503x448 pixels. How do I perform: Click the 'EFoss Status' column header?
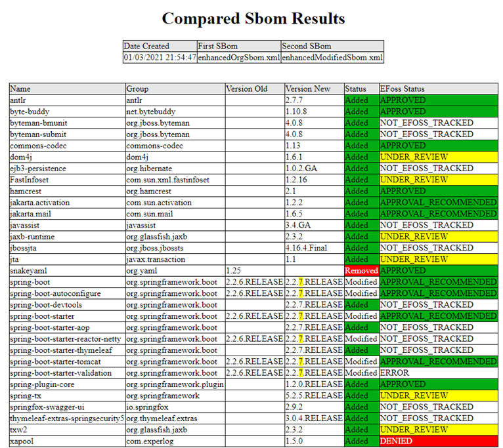pyautogui.click(x=439, y=89)
